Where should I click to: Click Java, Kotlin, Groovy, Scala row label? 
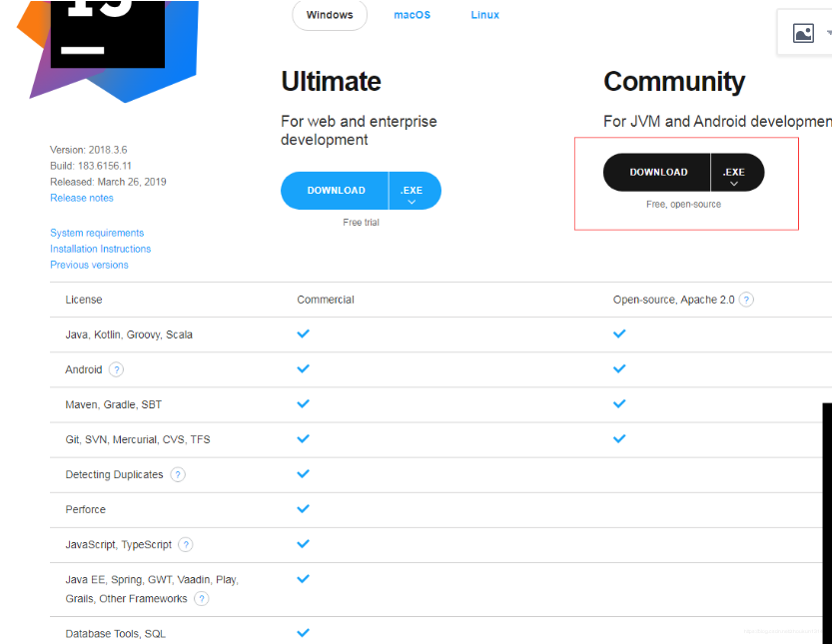[129, 334]
